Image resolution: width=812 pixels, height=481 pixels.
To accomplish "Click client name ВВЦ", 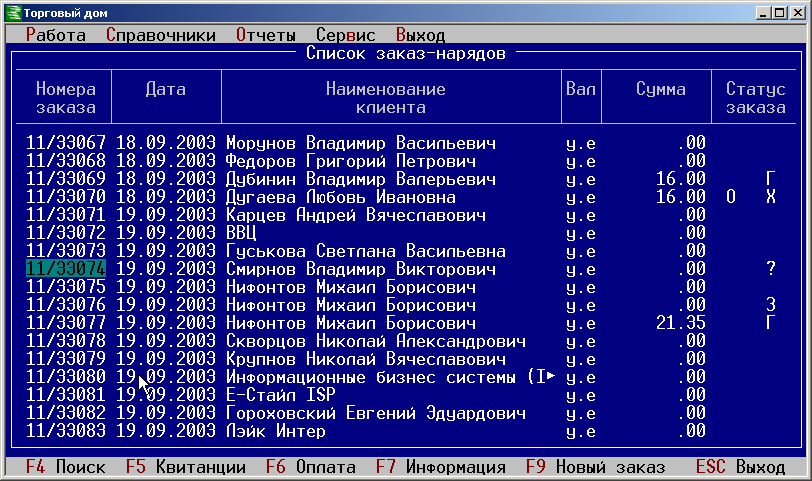I will [x=241, y=232].
